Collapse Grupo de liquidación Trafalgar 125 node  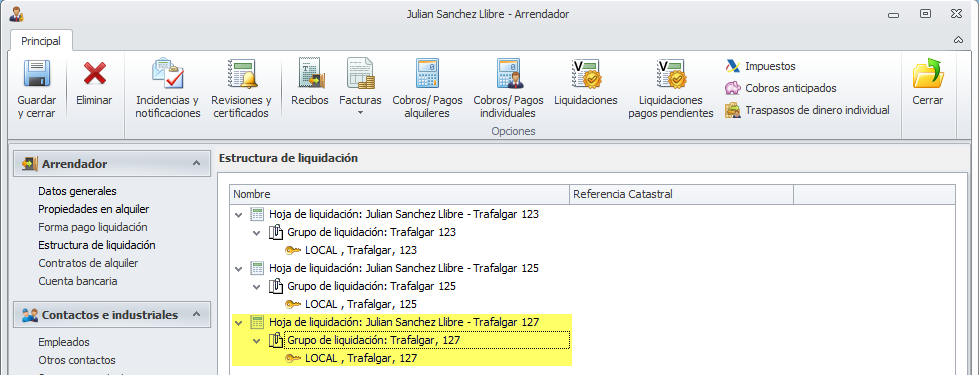[x=257, y=287]
